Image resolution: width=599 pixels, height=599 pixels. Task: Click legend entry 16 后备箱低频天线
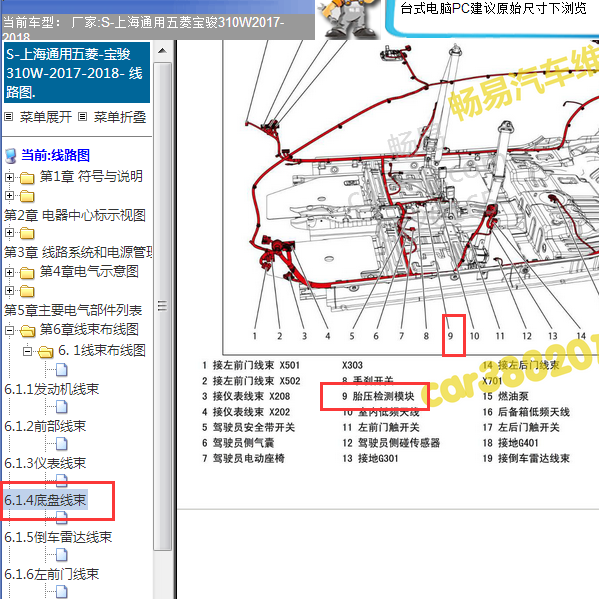[x=526, y=412]
